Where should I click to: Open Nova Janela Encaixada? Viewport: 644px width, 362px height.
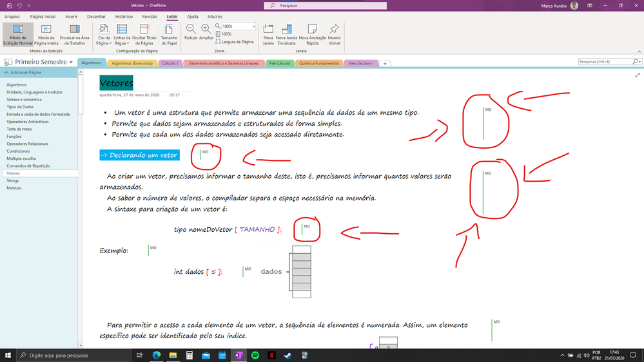286,35
